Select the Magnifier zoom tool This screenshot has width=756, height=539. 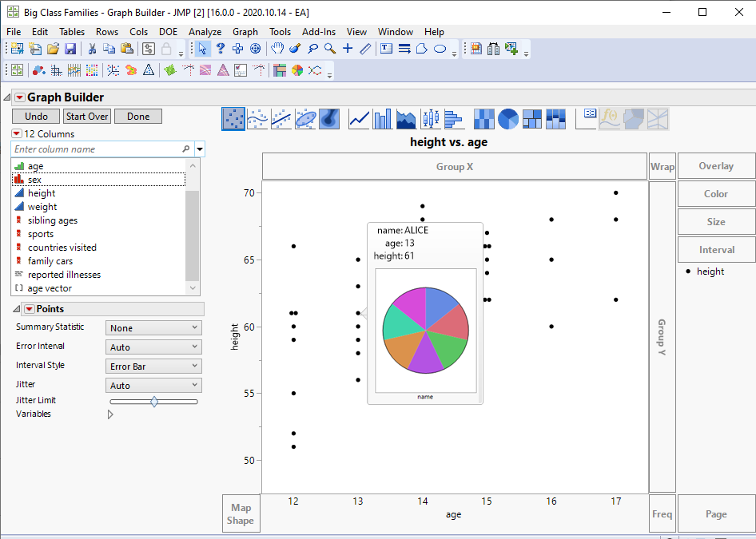coord(330,49)
